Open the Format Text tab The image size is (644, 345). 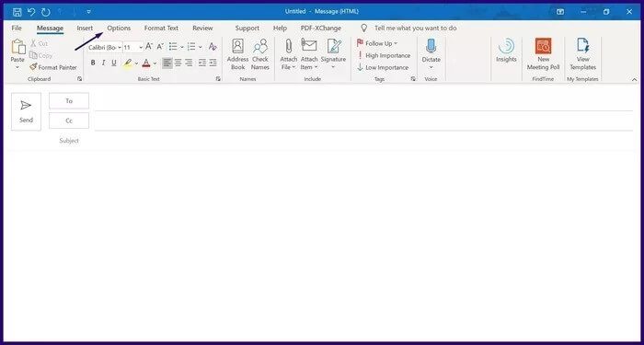point(161,28)
